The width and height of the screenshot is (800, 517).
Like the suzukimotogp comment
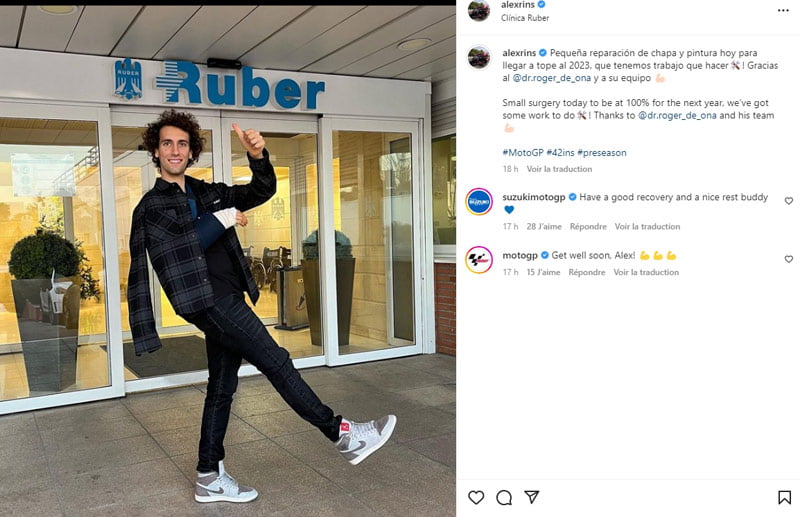coord(789,201)
